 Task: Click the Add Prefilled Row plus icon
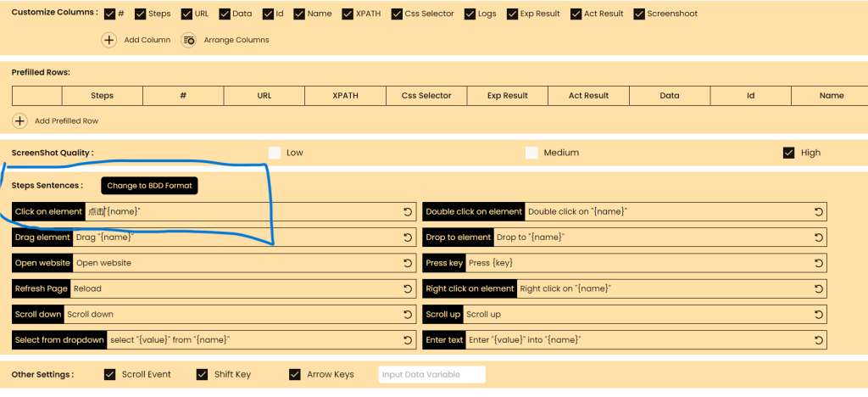[x=20, y=120]
